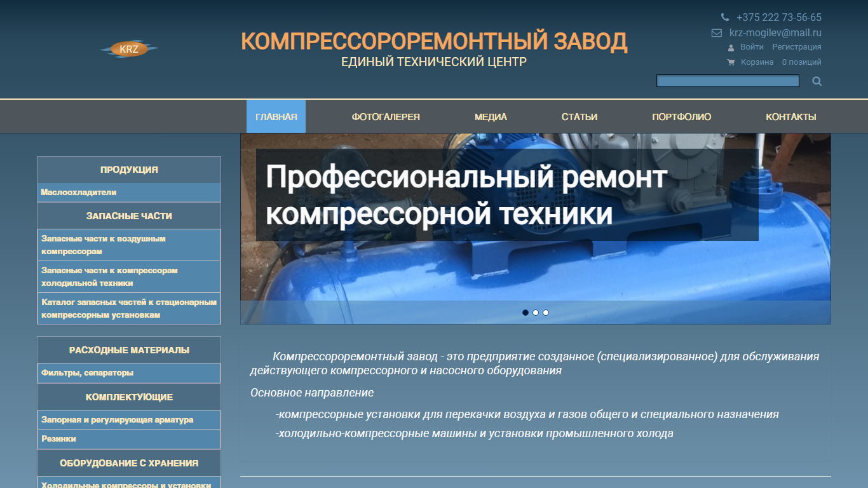Screen dimensions: 868x488
Task: Click the user icon beside Войти
Action: point(731,48)
